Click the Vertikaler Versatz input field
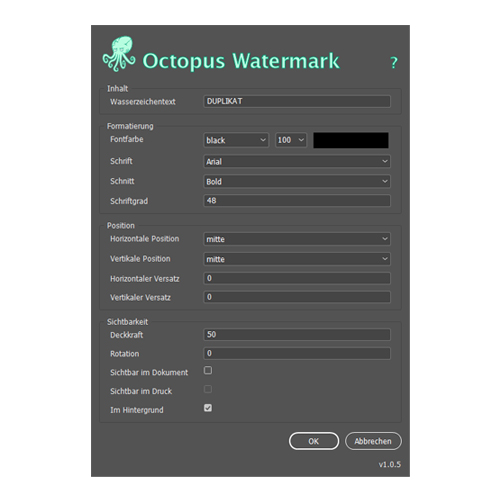 (297, 297)
